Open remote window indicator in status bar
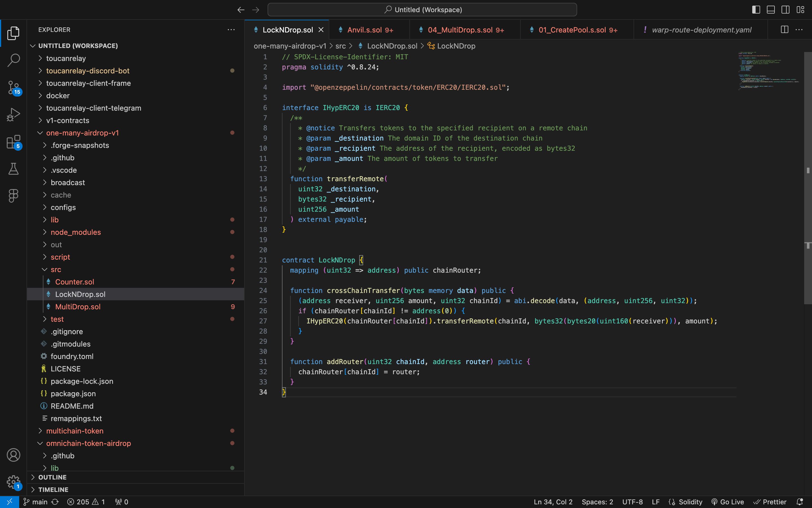 (9, 502)
